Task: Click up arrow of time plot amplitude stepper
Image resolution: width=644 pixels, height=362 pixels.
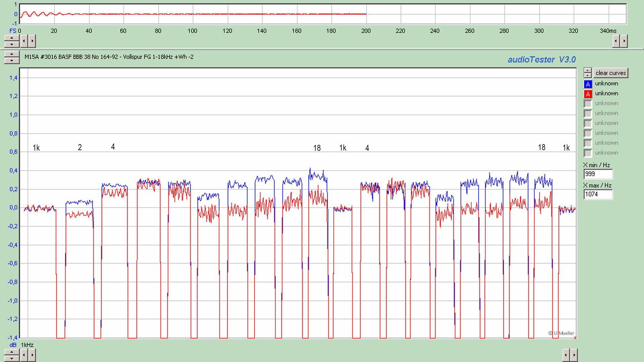Action: pos(12,38)
